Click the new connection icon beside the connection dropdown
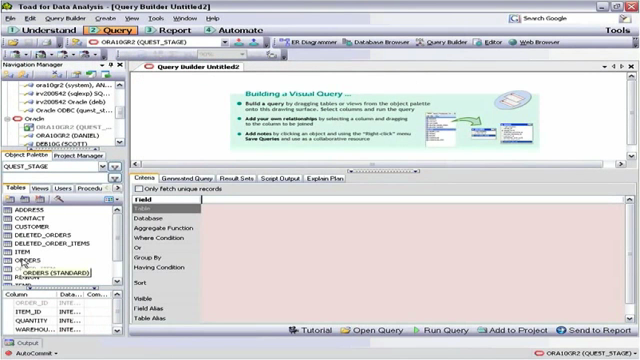The width and height of the screenshot is (640, 360). click(x=77, y=42)
